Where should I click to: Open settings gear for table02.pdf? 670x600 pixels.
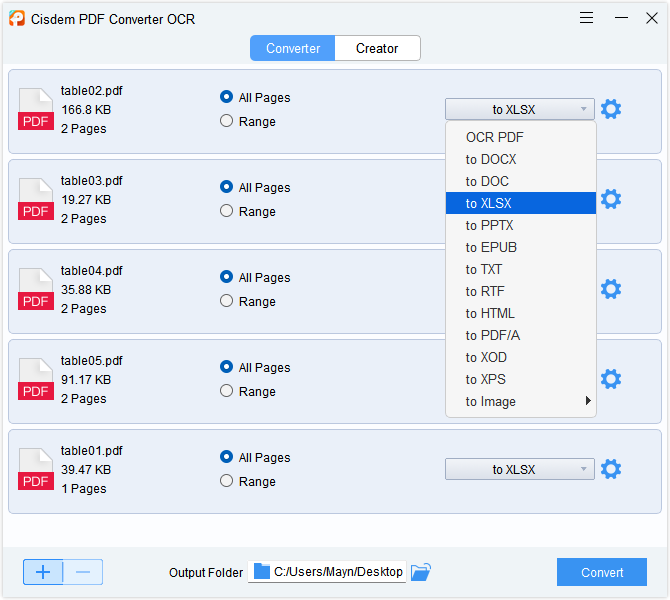[611, 109]
